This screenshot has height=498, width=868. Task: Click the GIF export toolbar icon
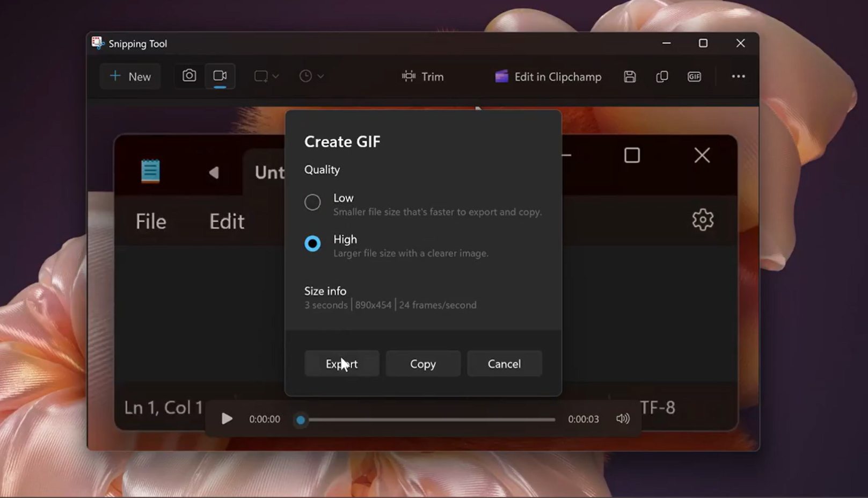pos(694,77)
